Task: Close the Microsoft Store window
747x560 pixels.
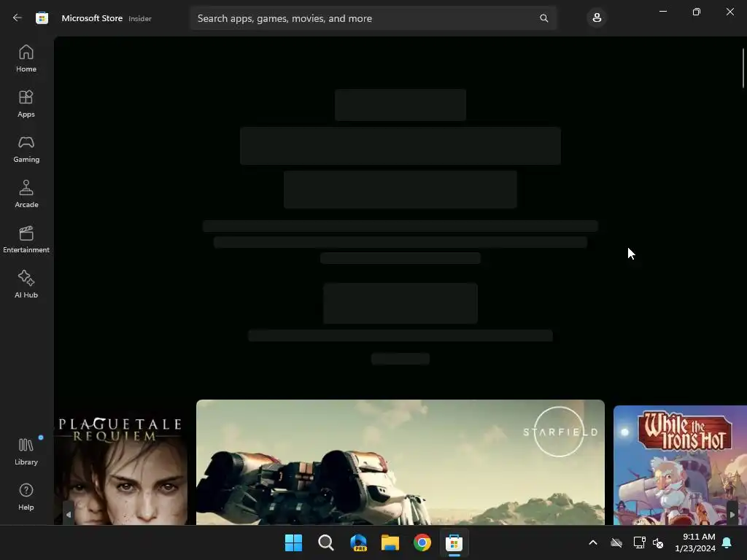Action: tap(729, 12)
